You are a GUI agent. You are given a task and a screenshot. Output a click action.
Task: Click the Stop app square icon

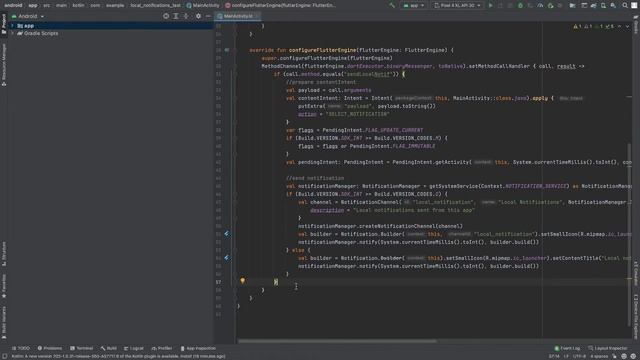[560, 5]
